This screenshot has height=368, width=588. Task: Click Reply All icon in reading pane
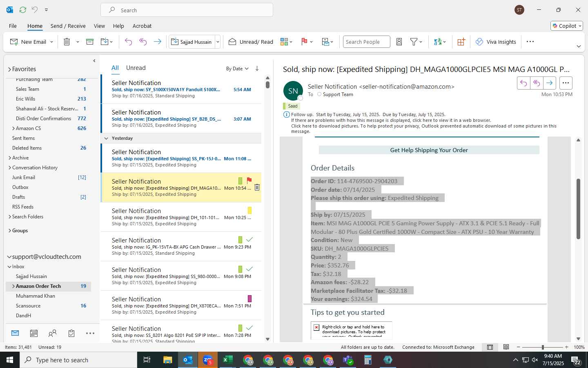[537, 83]
